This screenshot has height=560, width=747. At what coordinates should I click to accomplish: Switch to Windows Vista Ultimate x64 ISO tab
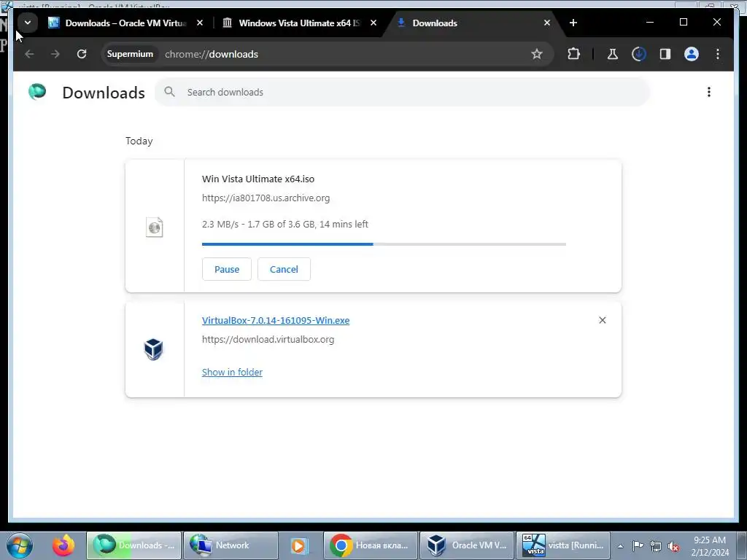point(300,23)
